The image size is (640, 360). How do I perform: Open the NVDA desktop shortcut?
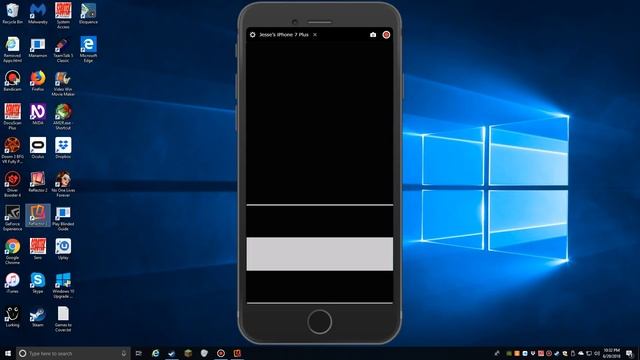[x=38, y=114]
